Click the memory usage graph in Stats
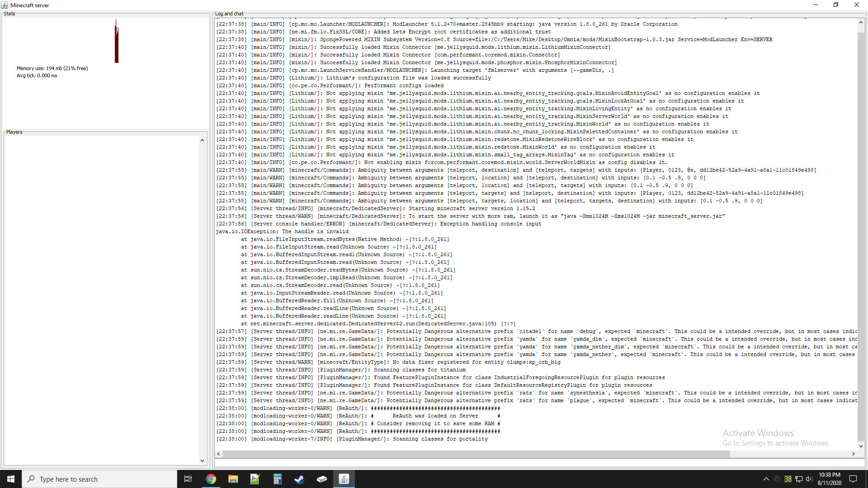 117,41
